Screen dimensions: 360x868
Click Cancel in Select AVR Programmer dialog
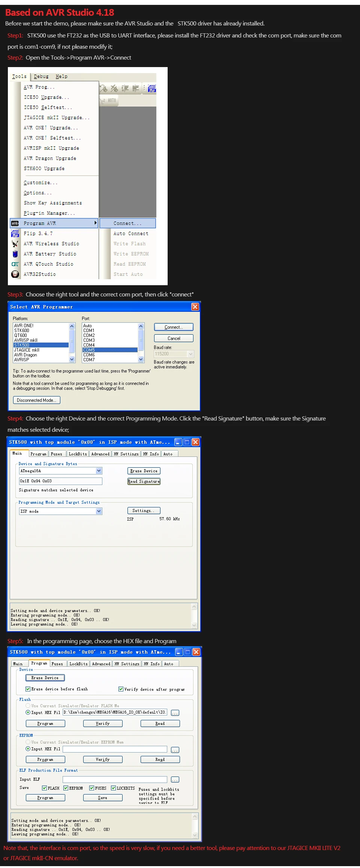point(174,338)
